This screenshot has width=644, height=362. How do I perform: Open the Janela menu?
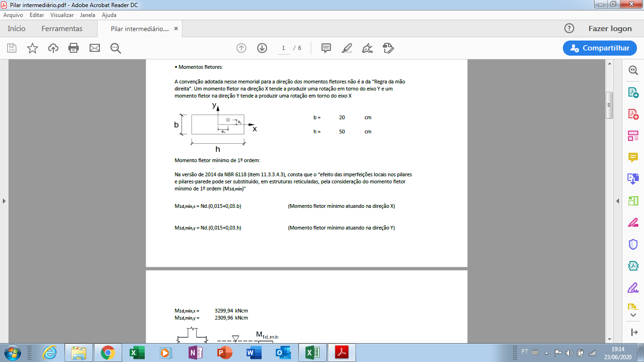(88, 15)
